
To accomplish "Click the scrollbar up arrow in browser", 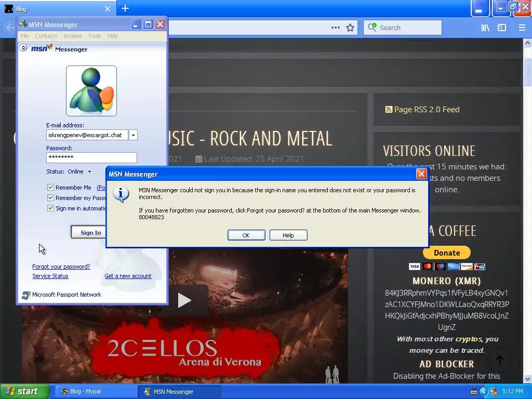I will point(527,43).
